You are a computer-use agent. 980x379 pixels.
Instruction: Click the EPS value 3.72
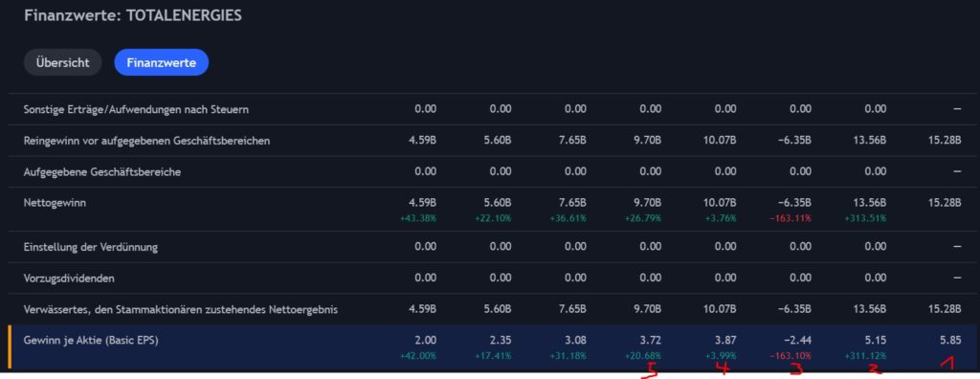(651, 340)
